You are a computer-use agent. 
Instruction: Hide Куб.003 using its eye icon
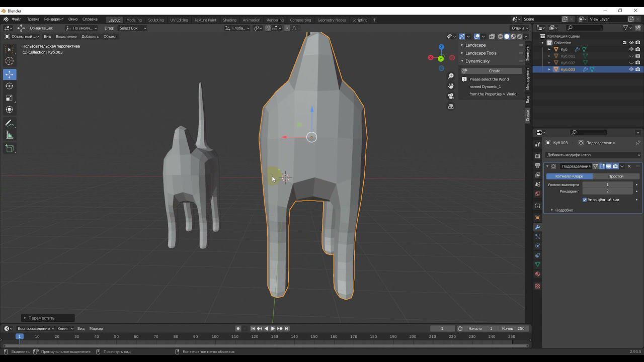[x=631, y=69]
